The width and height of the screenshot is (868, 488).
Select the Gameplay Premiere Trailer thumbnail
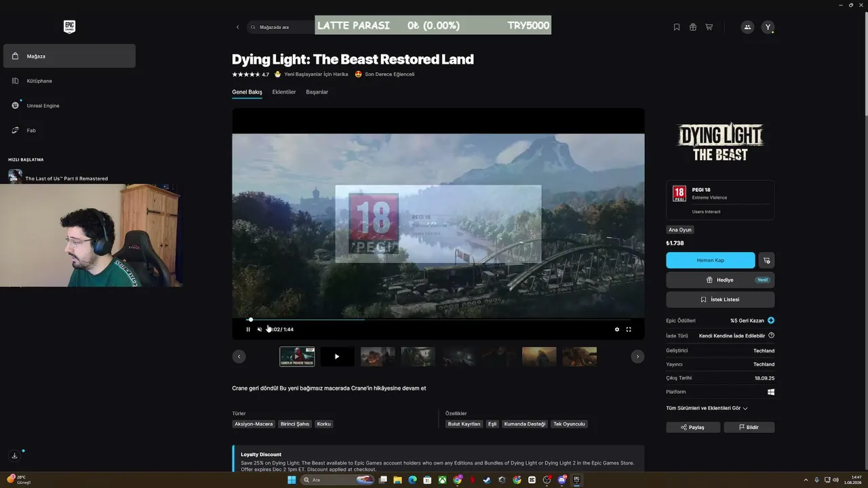(x=297, y=357)
